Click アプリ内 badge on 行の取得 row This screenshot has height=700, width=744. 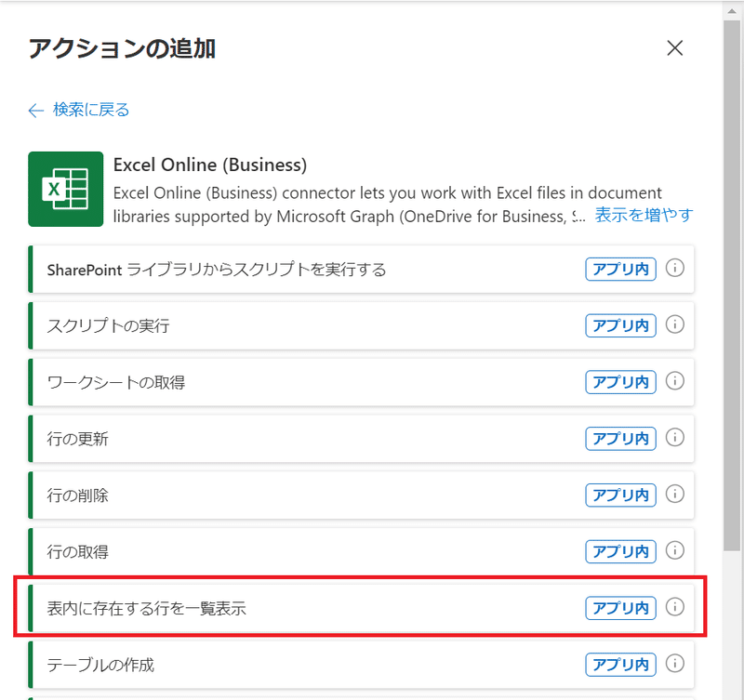[620, 551]
